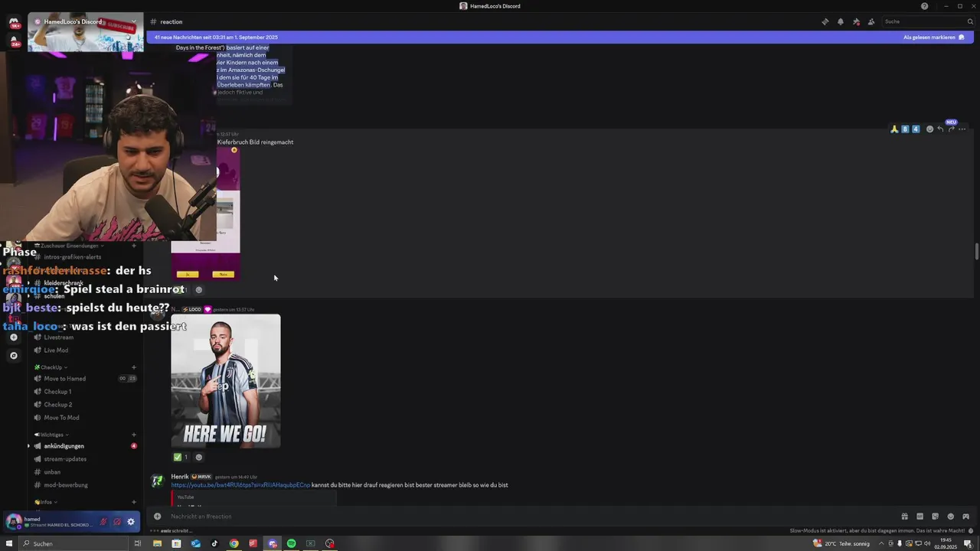
Task: Create channel in Wichtiges category
Action: [x=134, y=435]
